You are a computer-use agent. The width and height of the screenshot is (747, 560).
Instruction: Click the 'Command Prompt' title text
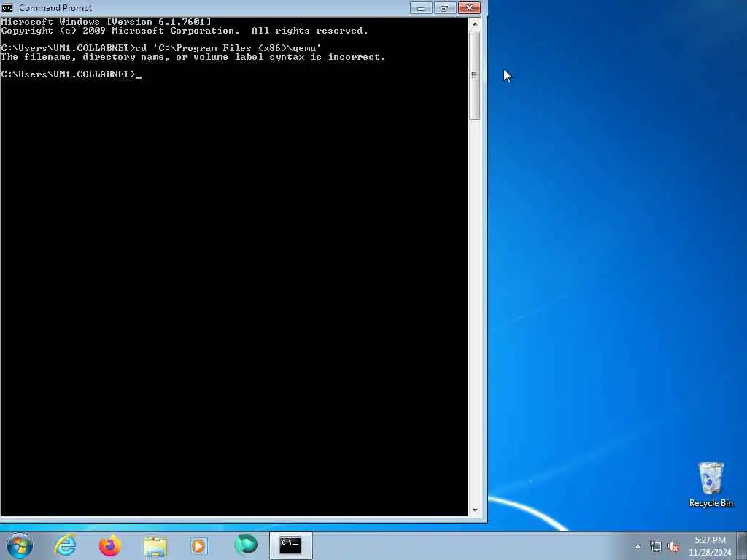[x=55, y=8]
